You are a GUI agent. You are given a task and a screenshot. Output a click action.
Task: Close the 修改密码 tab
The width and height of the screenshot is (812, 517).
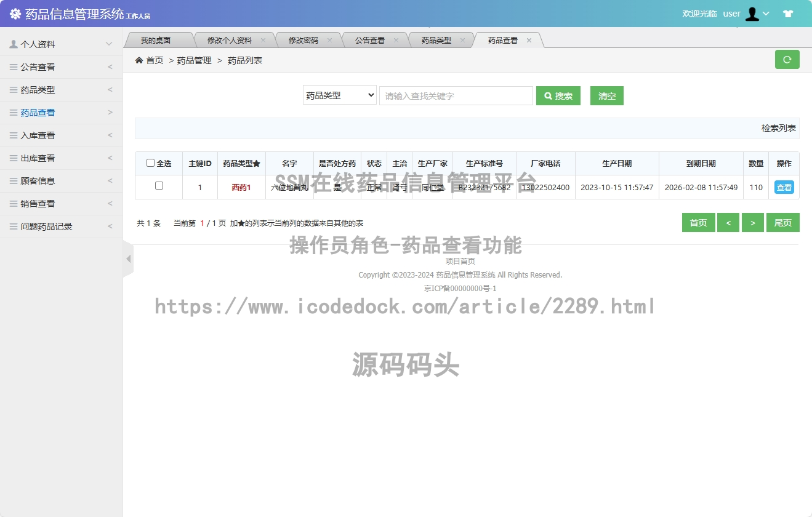pyautogui.click(x=329, y=41)
